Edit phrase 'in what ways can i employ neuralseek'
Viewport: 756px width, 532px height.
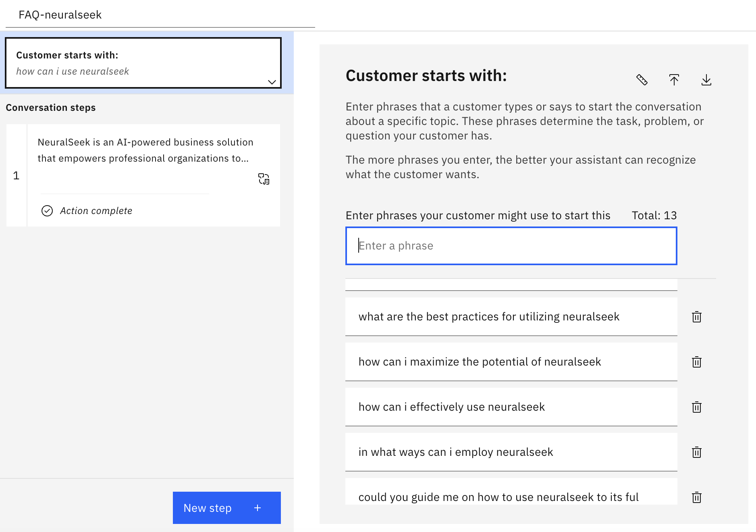tap(511, 452)
